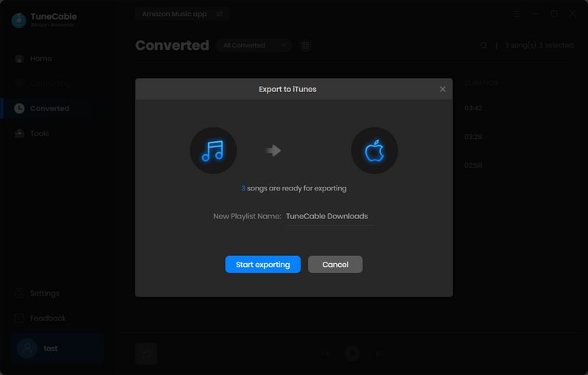The height and width of the screenshot is (375, 588).
Task: Open the test user account
Action: pyautogui.click(x=57, y=349)
